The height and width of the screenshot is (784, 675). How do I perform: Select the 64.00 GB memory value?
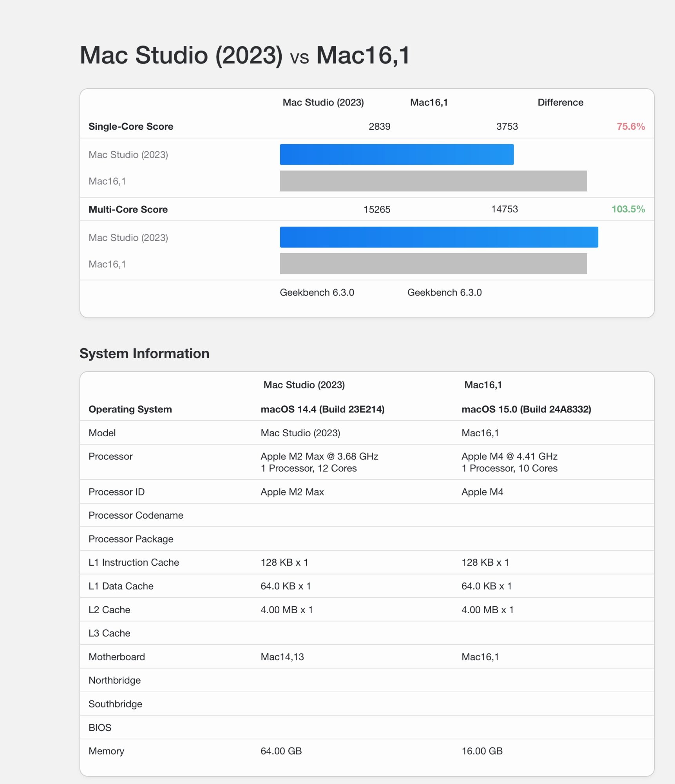click(281, 751)
